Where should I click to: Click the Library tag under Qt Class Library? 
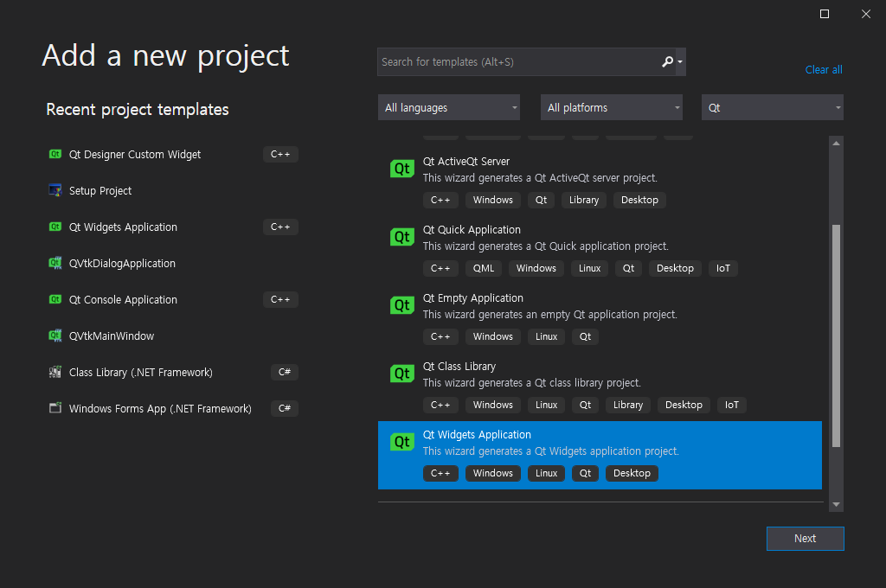pyautogui.click(x=628, y=405)
